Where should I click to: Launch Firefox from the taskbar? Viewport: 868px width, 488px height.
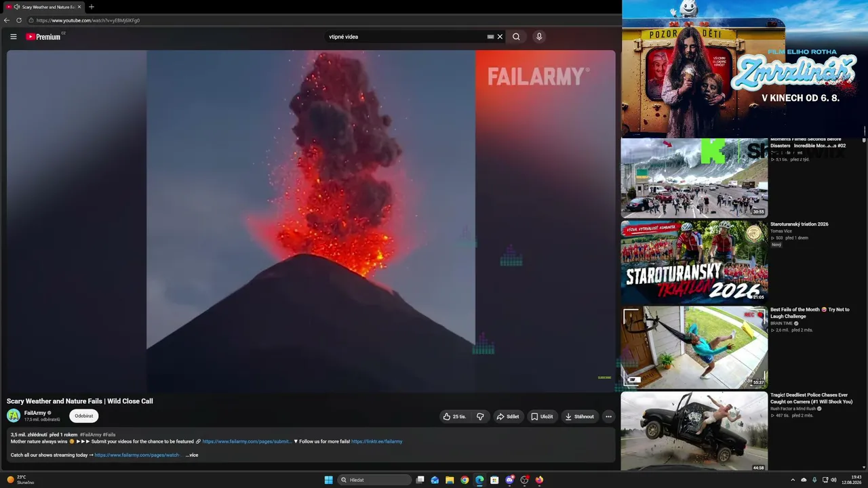(x=539, y=480)
